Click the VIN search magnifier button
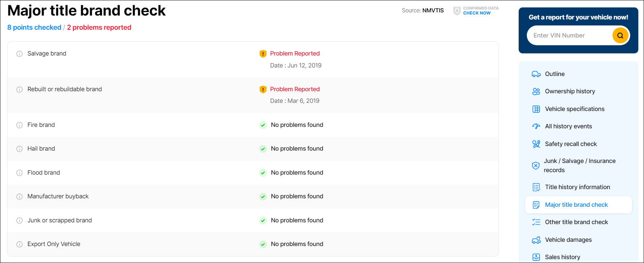The height and width of the screenshot is (263, 644). click(620, 35)
